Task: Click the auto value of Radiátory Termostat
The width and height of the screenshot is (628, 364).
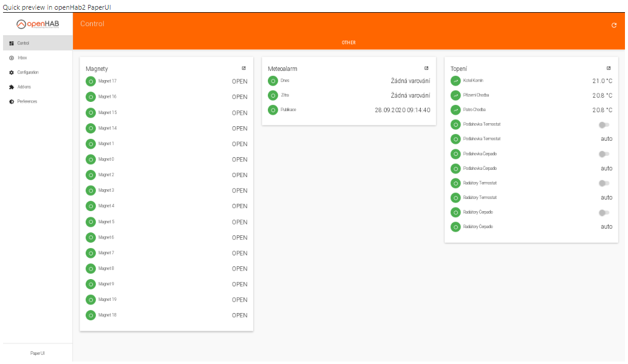Action: [606, 198]
